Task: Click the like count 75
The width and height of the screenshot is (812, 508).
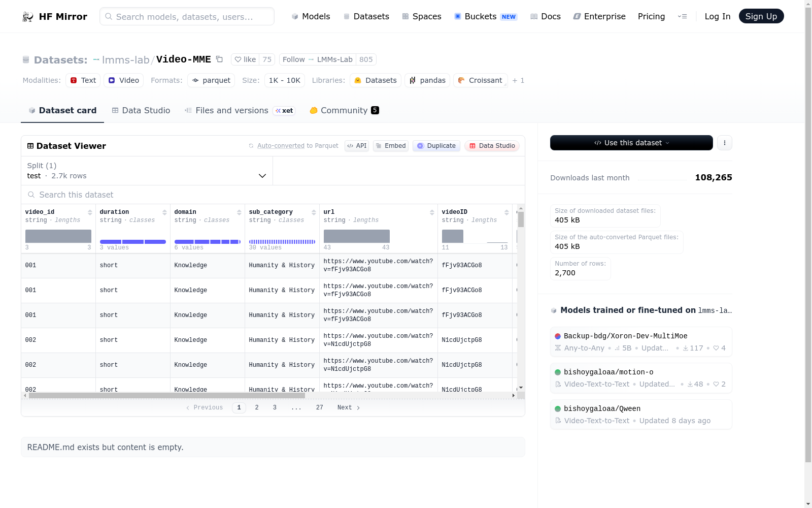Action: click(267, 59)
